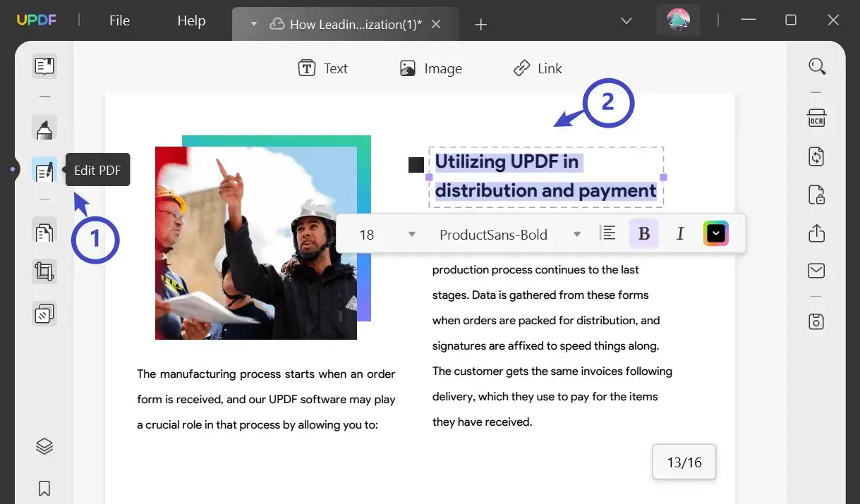Select the Crop pages tool
This screenshot has width=860, height=504.
tap(44, 271)
